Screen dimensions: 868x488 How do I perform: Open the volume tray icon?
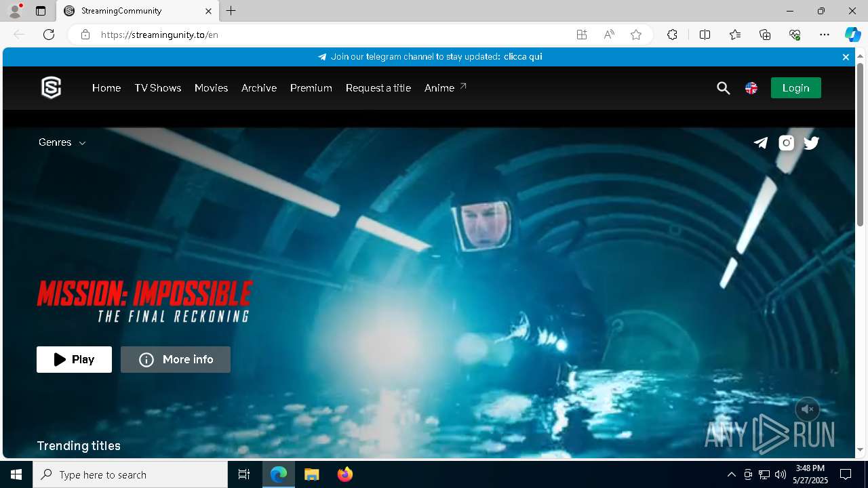pyautogui.click(x=781, y=474)
